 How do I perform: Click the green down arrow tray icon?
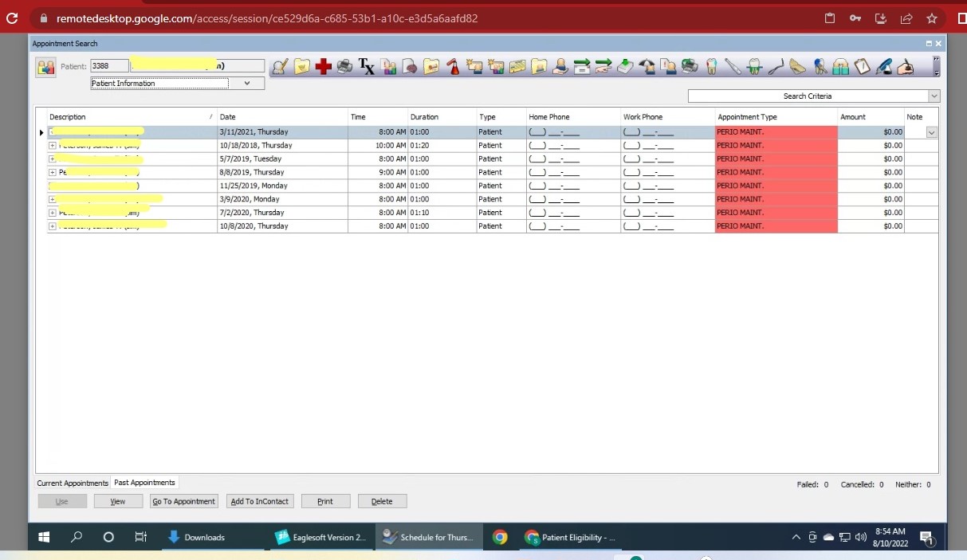[x=626, y=67]
